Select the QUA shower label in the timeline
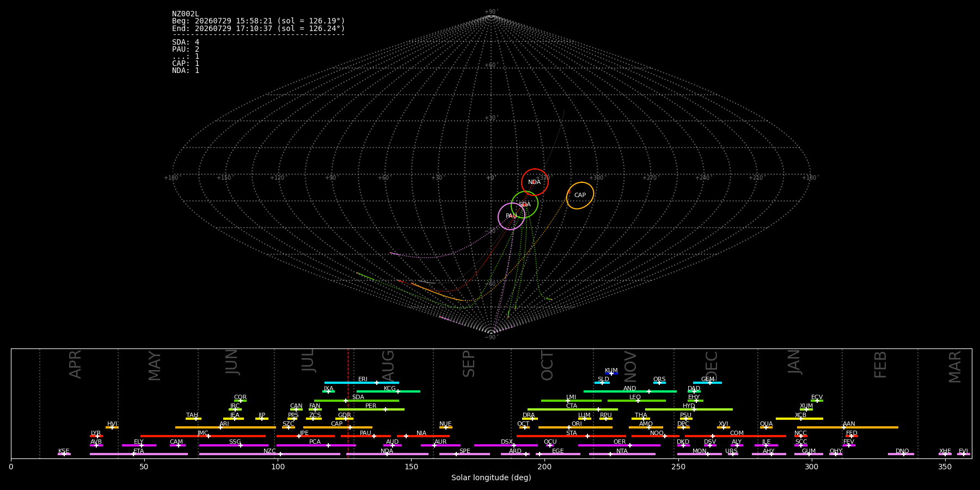This screenshot has width=980, height=490. [x=766, y=424]
